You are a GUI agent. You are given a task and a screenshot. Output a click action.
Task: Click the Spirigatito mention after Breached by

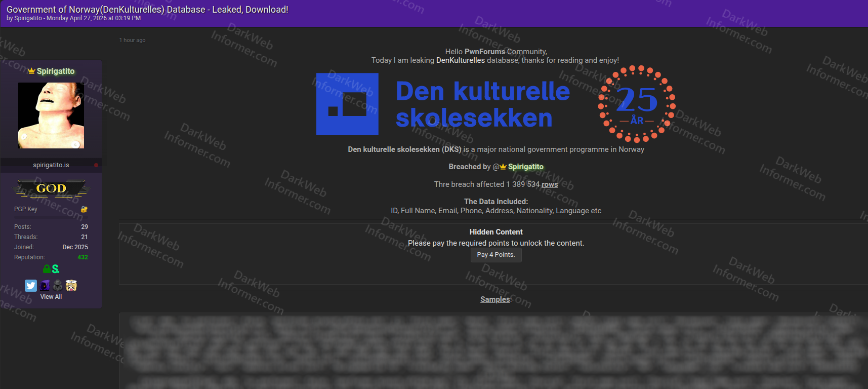(x=526, y=167)
